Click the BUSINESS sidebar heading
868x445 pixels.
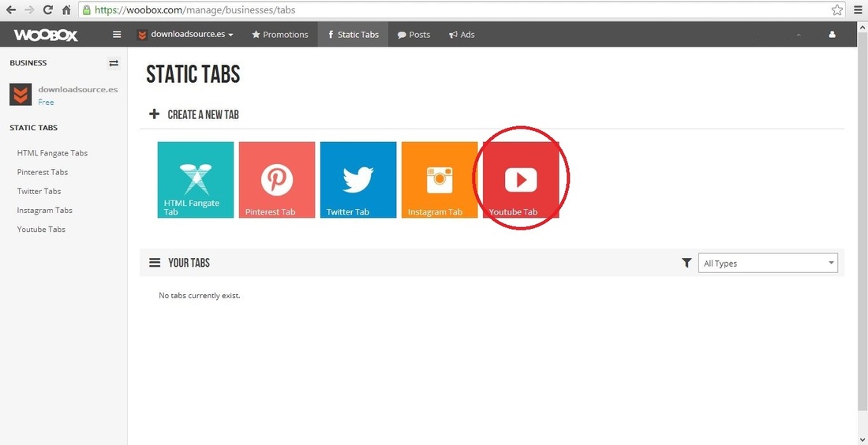point(28,63)
